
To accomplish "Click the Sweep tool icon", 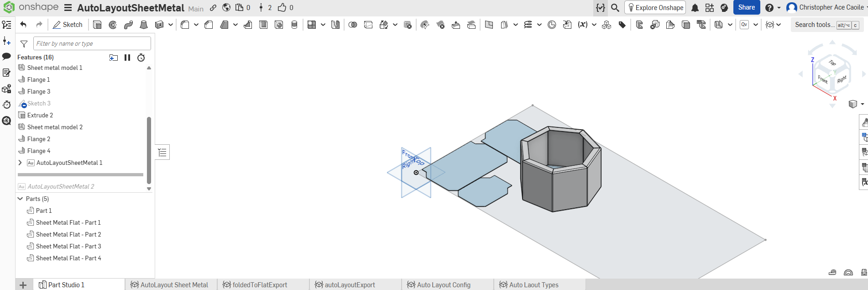I will pyautogui.click(x=128, y=25).
